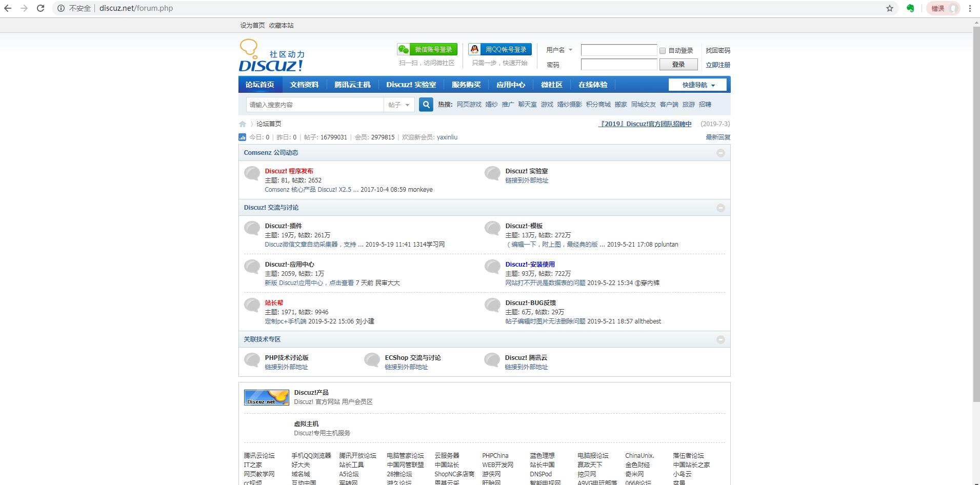Open the 用户名 login type dropdown
The height and width of the screenshot is (485, 980).
559,50
